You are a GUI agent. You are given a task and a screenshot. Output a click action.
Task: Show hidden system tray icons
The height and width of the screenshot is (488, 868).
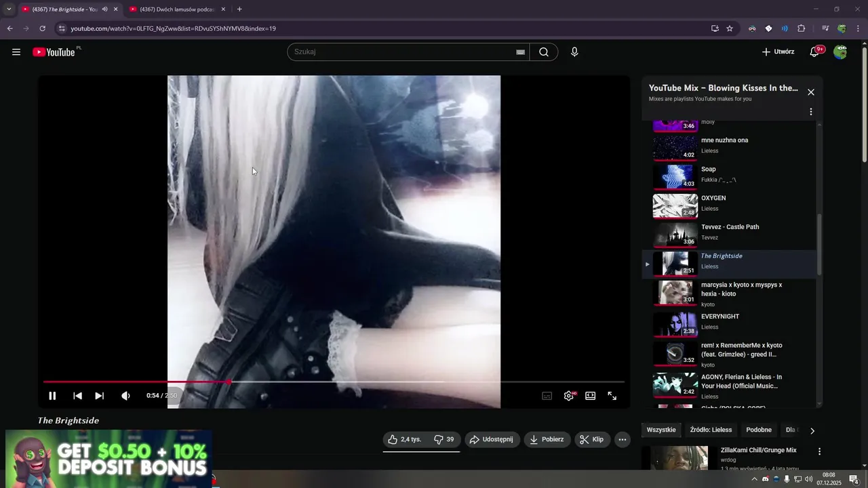point(754,479)
